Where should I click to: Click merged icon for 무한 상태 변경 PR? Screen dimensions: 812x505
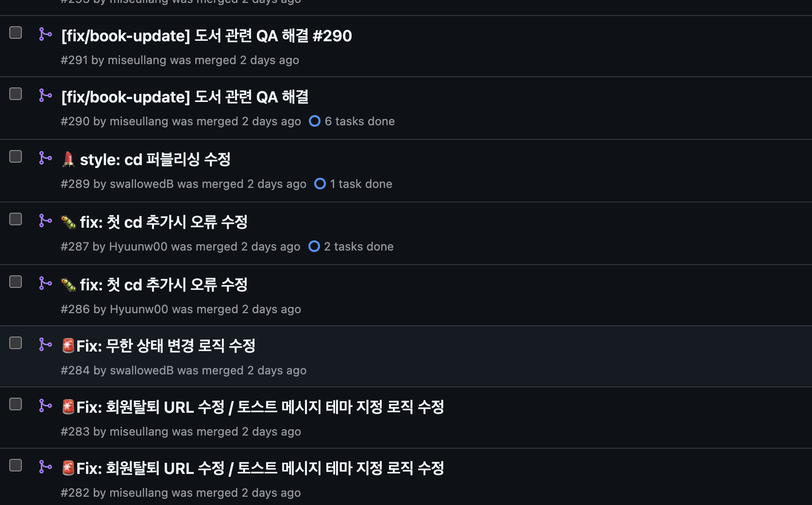click(x=45, y=344)
